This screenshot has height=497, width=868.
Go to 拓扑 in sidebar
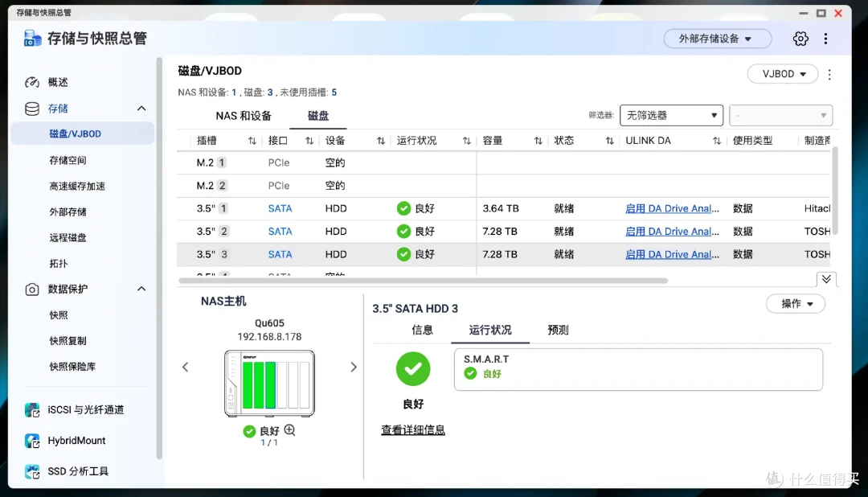click(58, 264)
